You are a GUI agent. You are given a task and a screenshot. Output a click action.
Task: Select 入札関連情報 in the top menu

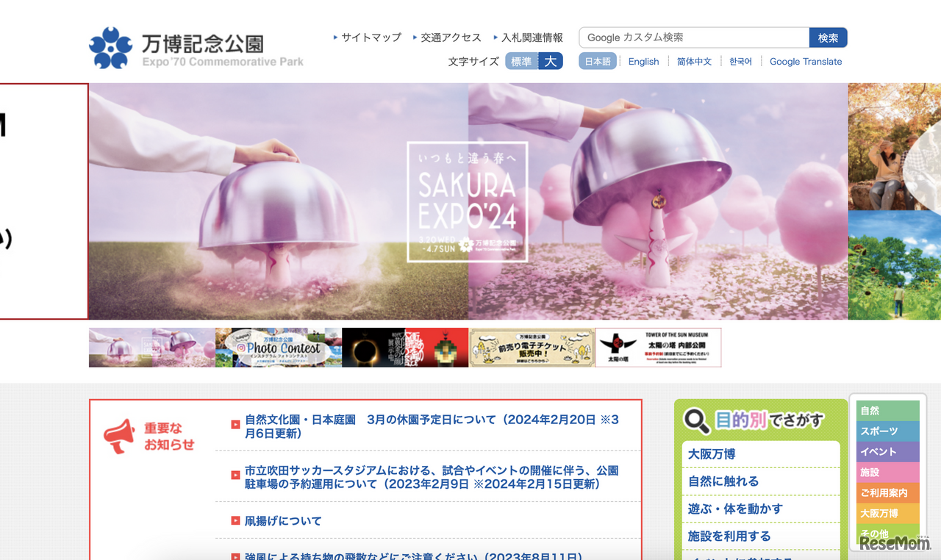coord(532,37)
